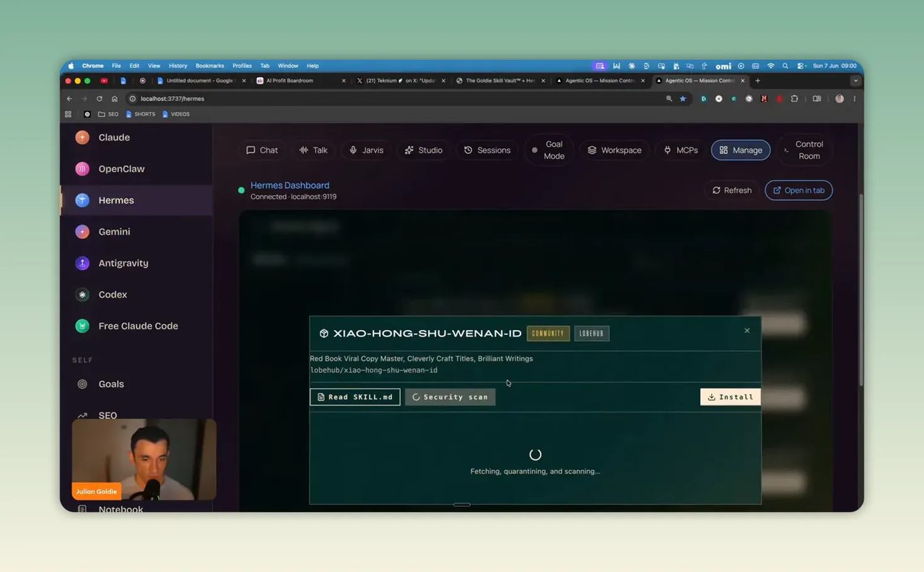Click the Install button
924x572 pixels.
coord(730,396)
